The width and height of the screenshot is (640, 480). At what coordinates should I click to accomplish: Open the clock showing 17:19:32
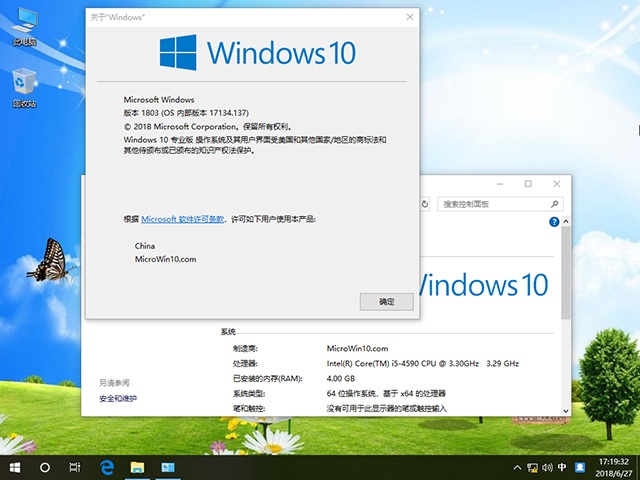point(613,468)
